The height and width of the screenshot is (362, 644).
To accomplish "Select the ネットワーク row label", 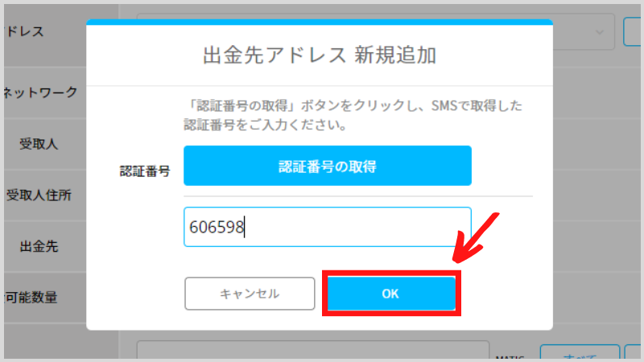I will (40, 93).
